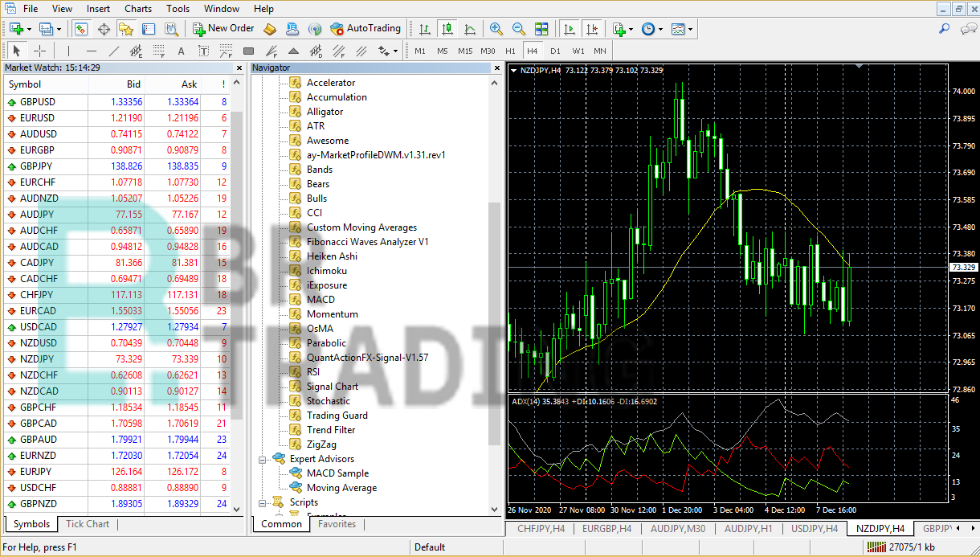980x557 pixels.
Task: Toggle the AutoTrading button
Action: pos(365,28)
